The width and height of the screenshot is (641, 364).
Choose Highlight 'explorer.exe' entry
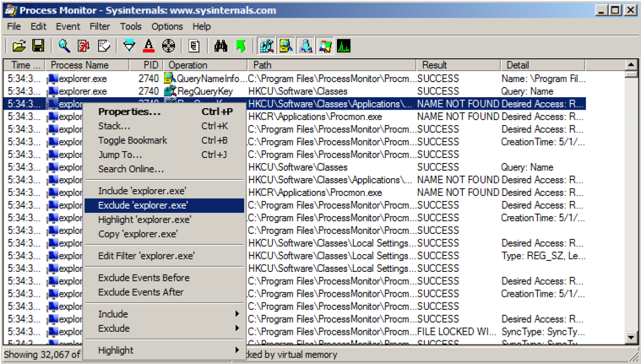tap(165, 220)
